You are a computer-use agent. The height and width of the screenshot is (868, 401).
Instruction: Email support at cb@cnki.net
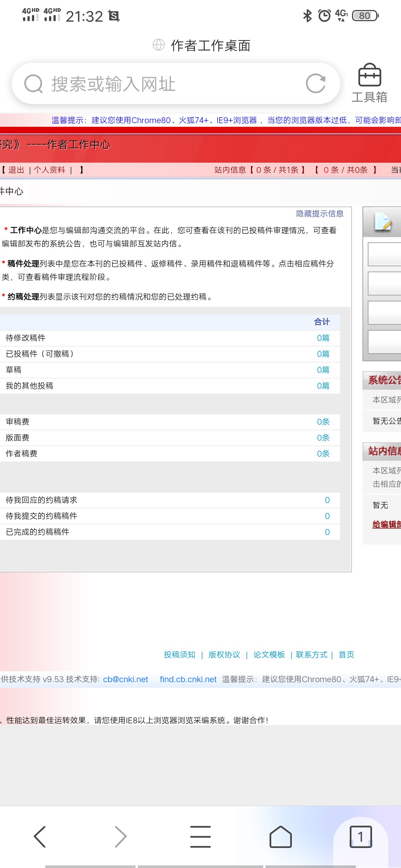[x=125, y=679]
